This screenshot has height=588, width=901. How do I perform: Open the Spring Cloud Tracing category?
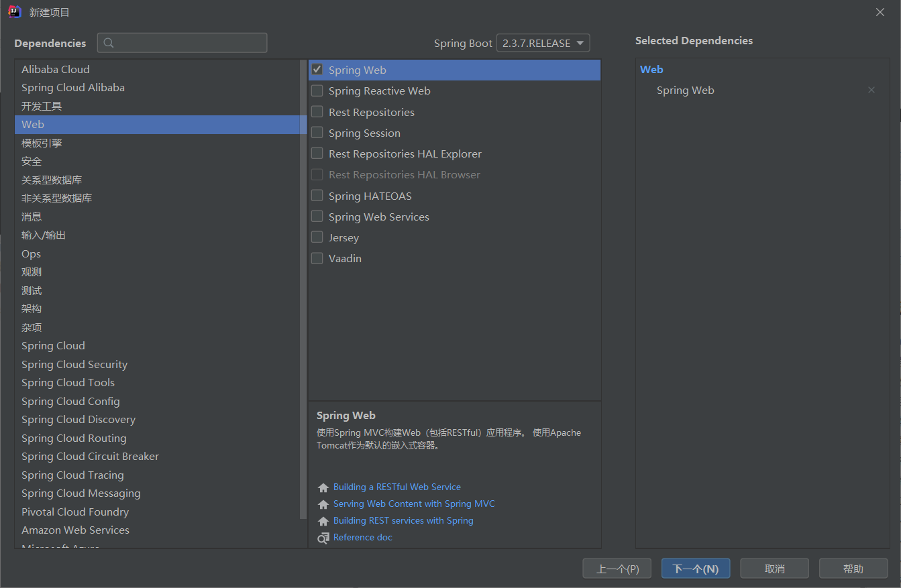(157, 475)
